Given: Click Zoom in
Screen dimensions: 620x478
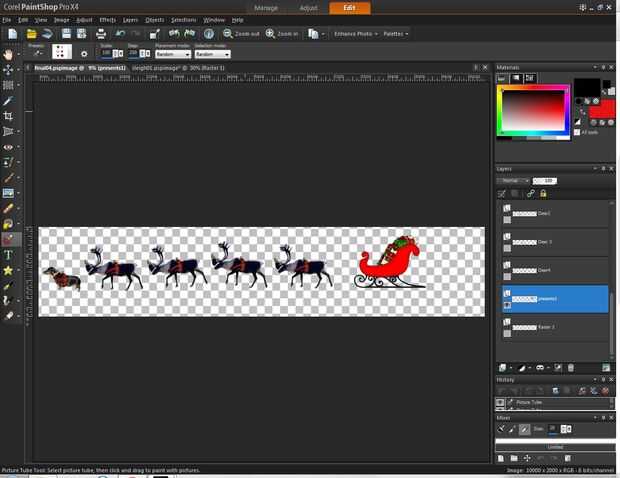Looking at the screenshot, I should click(x=282, y=34).
